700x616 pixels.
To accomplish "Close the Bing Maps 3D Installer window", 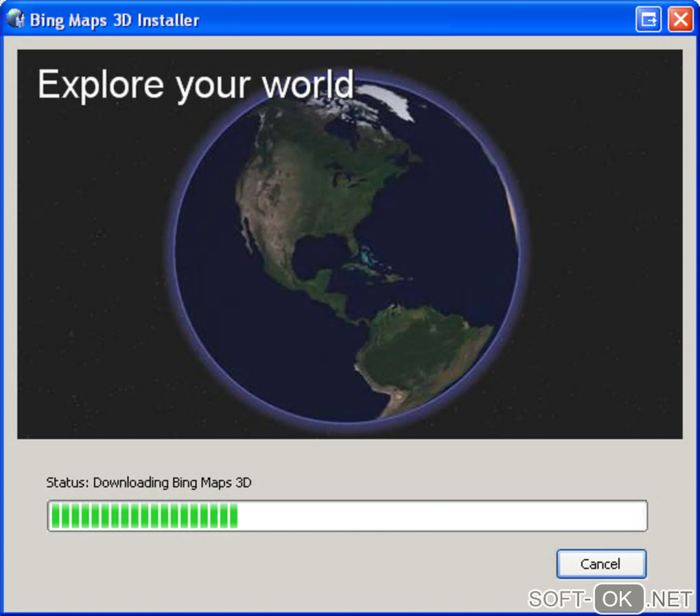I will 680,19.
